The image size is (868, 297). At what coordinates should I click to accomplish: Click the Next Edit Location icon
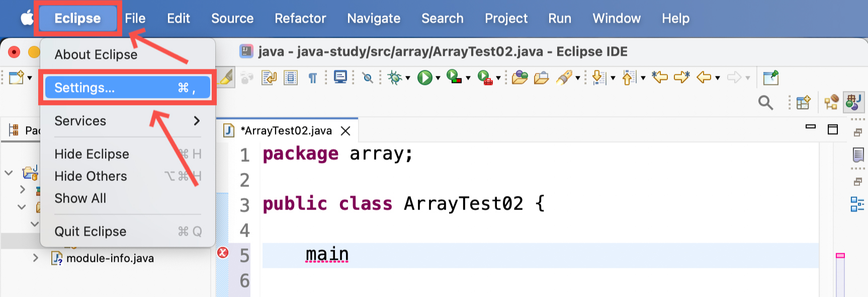pos(682,77)
